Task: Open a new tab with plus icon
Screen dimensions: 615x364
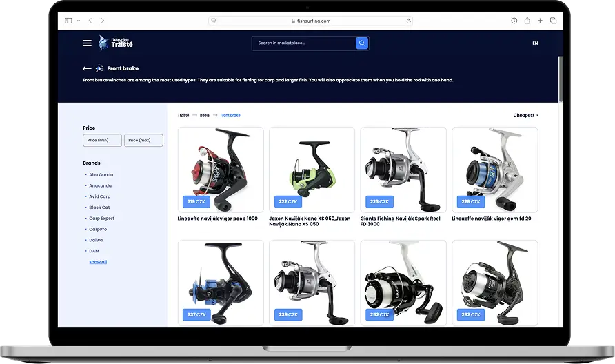Action: click(x=540, y=21)
